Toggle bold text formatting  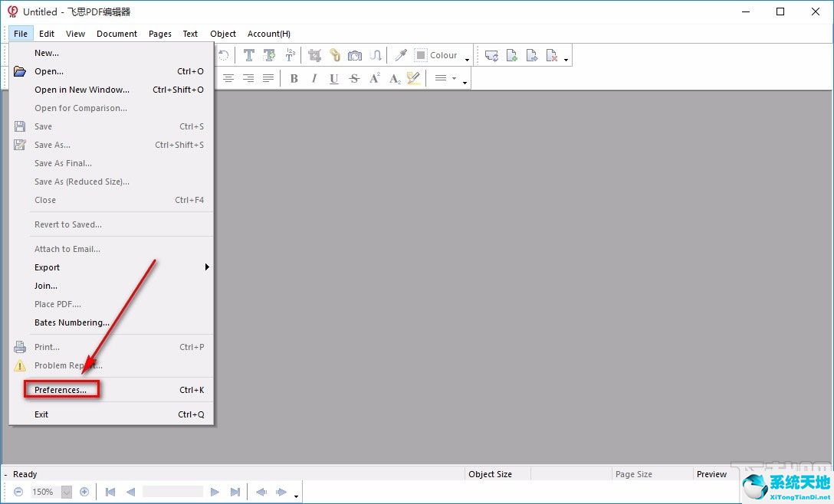[x=294, y=78]
